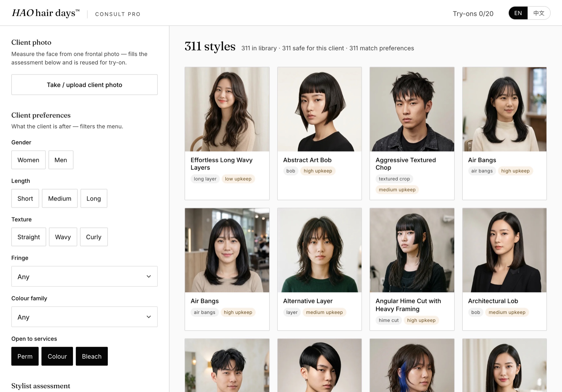Click the Client photo heading
This screenshot has height=392, width=562.
(31, 42)
